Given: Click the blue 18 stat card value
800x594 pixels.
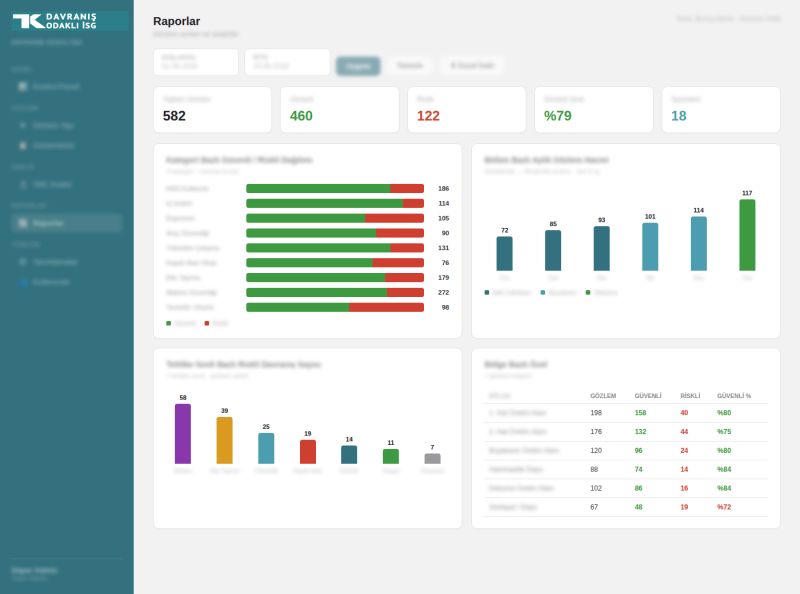Looking at the screenshot, I should click(x=679, y=116).
